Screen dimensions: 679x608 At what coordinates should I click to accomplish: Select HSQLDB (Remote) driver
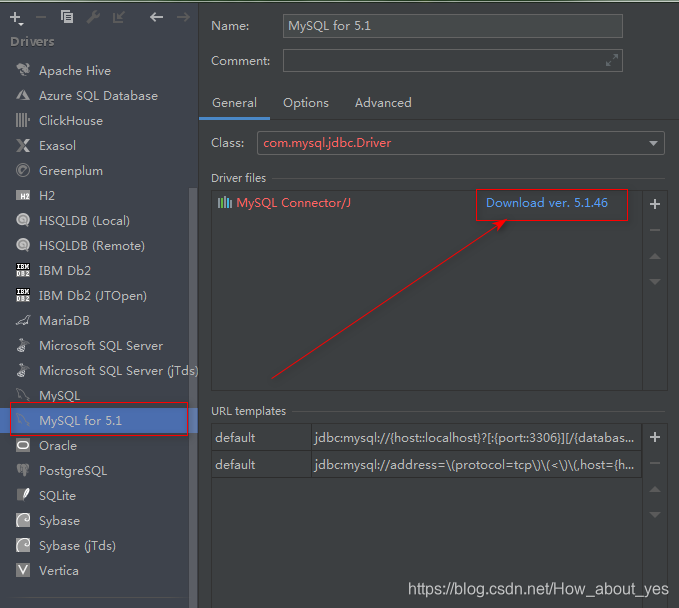(99, 246)
